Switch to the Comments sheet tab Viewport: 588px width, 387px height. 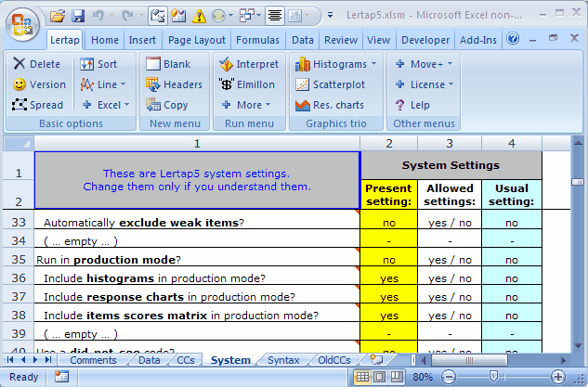pyautogui.click(x=93, y=360)
